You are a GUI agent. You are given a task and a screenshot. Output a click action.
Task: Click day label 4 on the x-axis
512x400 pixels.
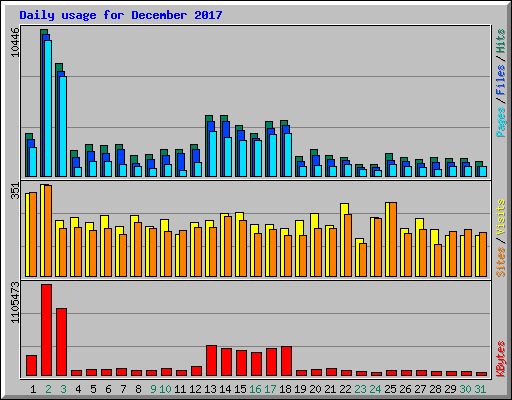[x=78, y=389]
